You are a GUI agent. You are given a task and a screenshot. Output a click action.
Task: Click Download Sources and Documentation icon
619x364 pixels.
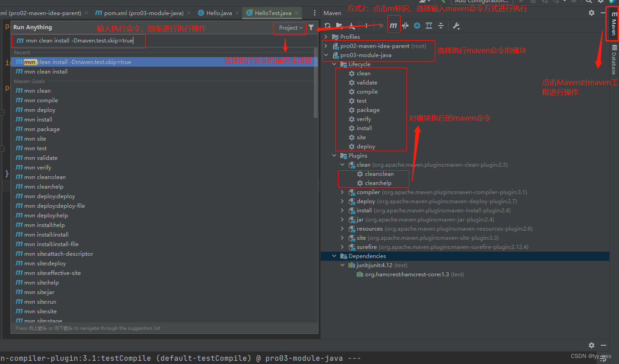[x=352, y=26]
